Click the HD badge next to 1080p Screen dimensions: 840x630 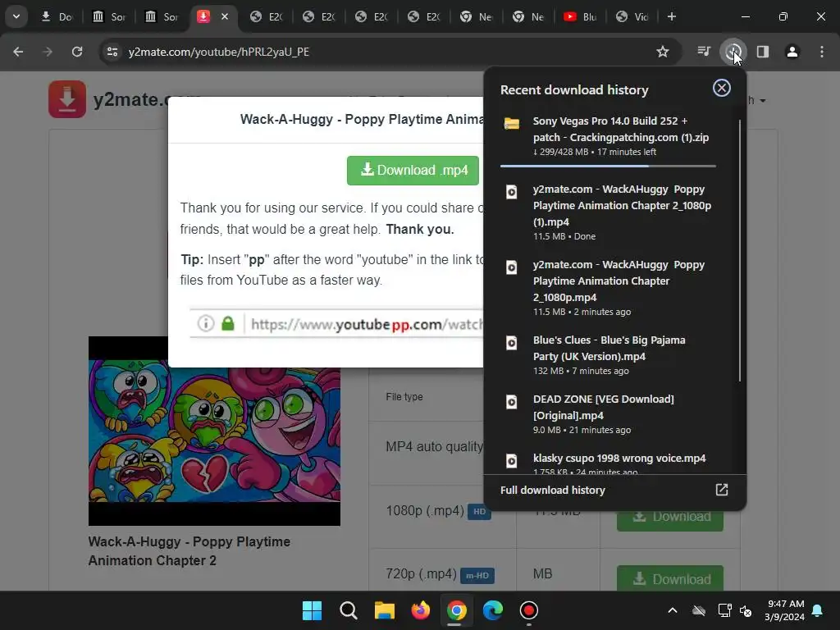[479, 512]
